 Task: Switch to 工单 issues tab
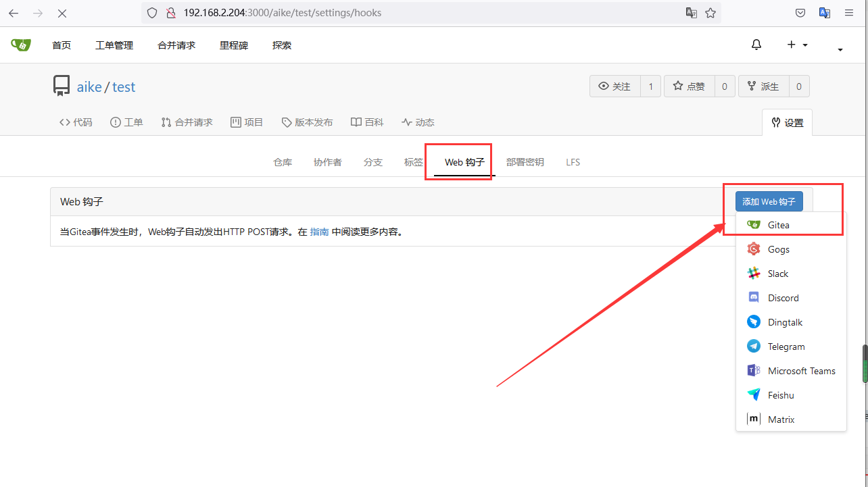click(x=126, y=122)
